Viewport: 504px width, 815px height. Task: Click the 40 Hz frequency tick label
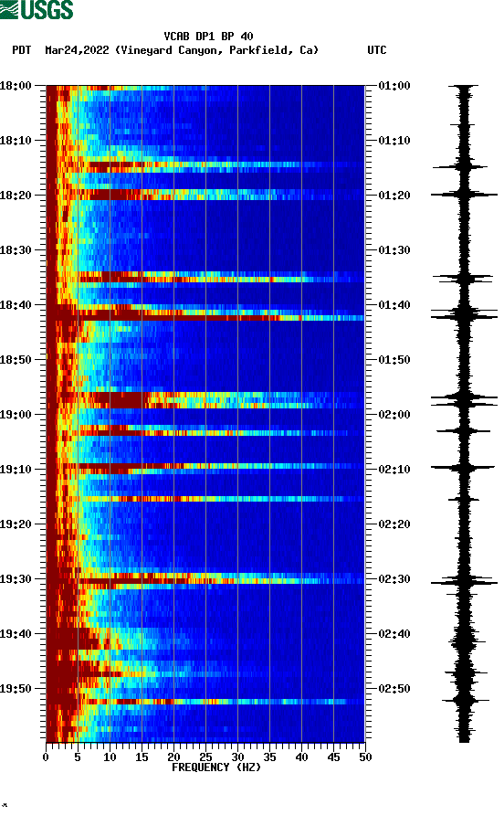point(301,757)
